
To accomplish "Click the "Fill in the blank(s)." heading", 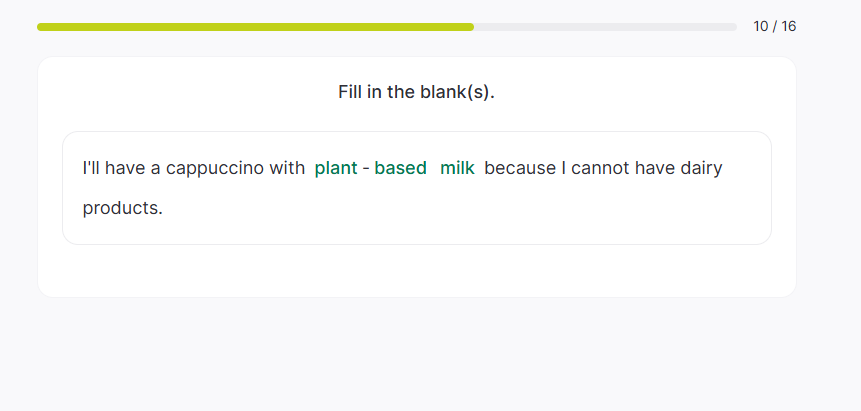I will pos(416,92).
